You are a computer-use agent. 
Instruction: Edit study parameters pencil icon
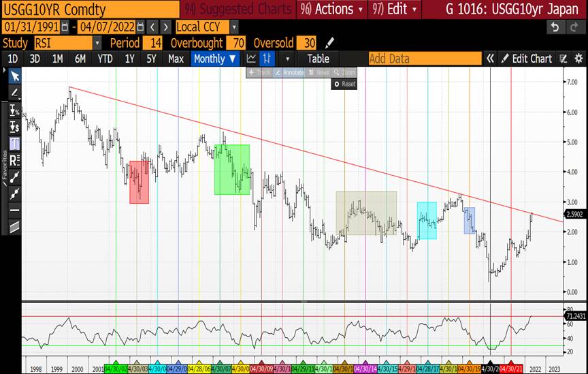(x=329, y=43)
